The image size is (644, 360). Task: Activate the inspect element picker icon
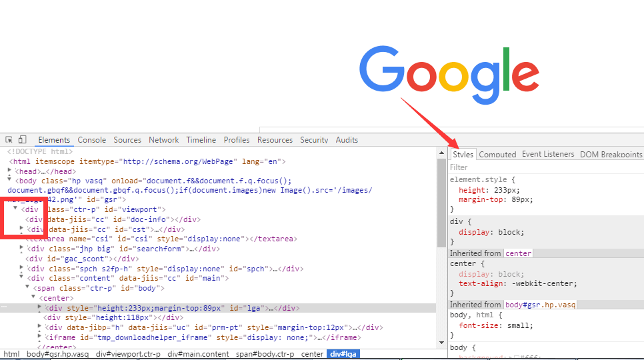(9, 139)
